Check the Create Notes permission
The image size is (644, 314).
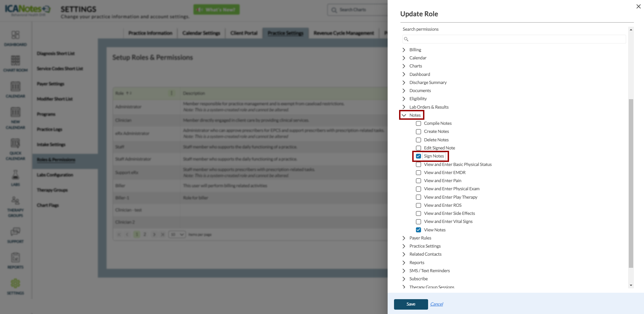[x=418, y=132]
